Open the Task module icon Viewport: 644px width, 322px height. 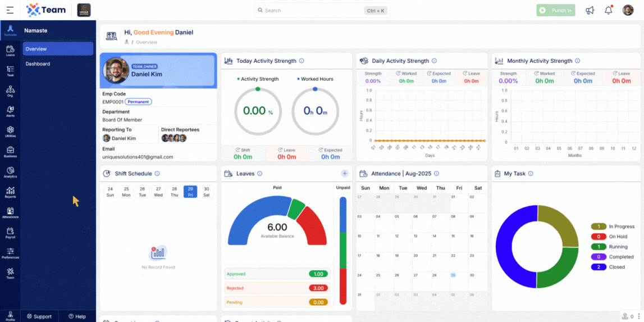point(10,71)
